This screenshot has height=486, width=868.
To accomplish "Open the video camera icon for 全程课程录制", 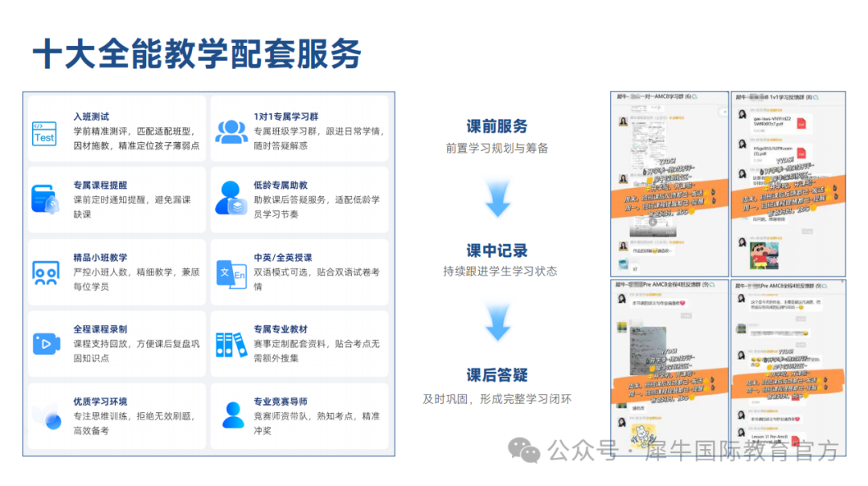I will pyautogui.click(x=47, y=344).
